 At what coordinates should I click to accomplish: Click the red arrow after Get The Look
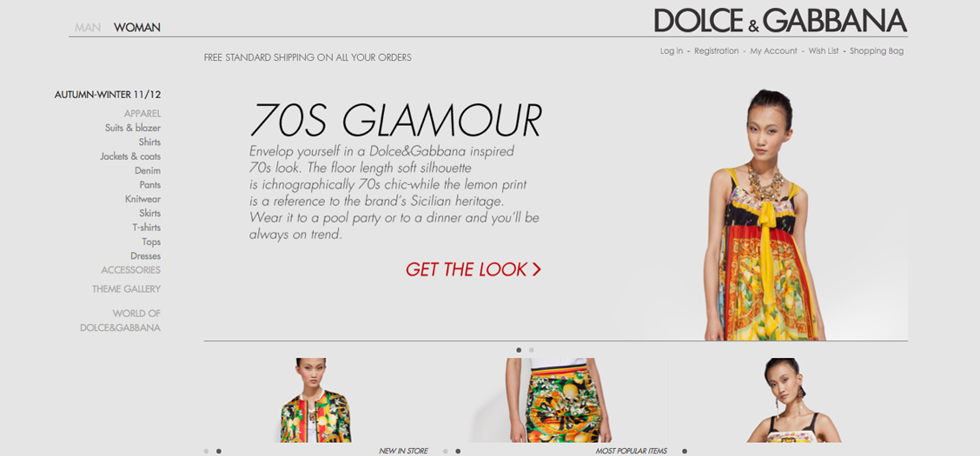click(x=536, y=270)
